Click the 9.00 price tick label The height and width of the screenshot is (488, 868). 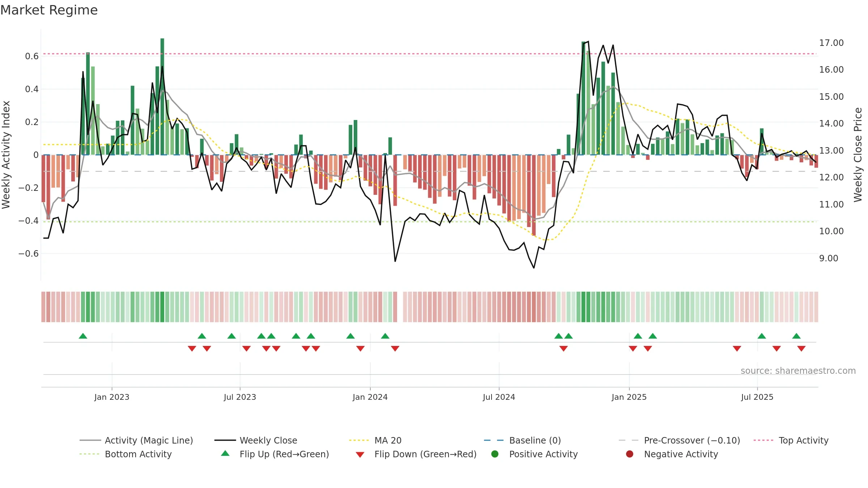(x=829, y=258)
